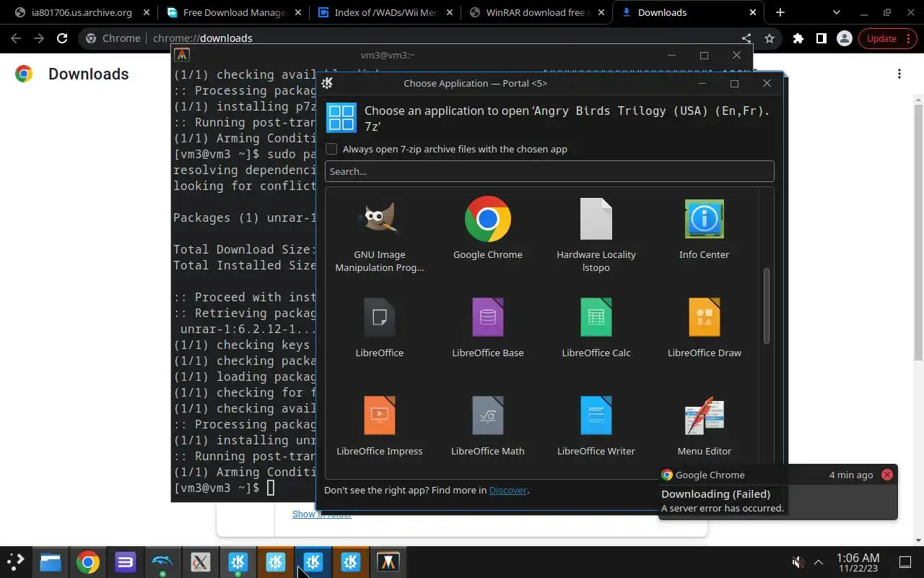The image size is (924, 578).
Task: Click the xdg portal app icon in dialog titlebar
Action: pyautogui.click(x=327, y=83)
